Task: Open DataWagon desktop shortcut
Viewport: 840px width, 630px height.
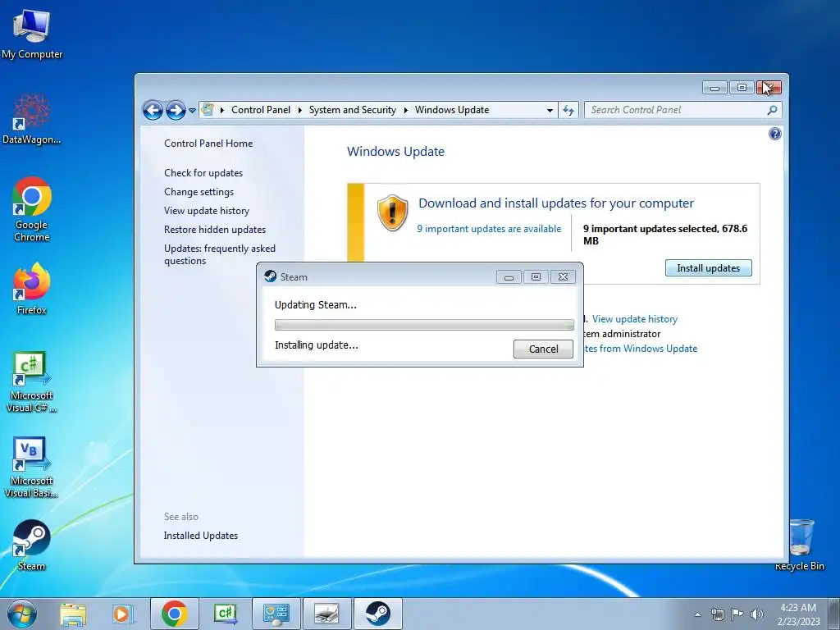Action: click(x=32, y=119)
